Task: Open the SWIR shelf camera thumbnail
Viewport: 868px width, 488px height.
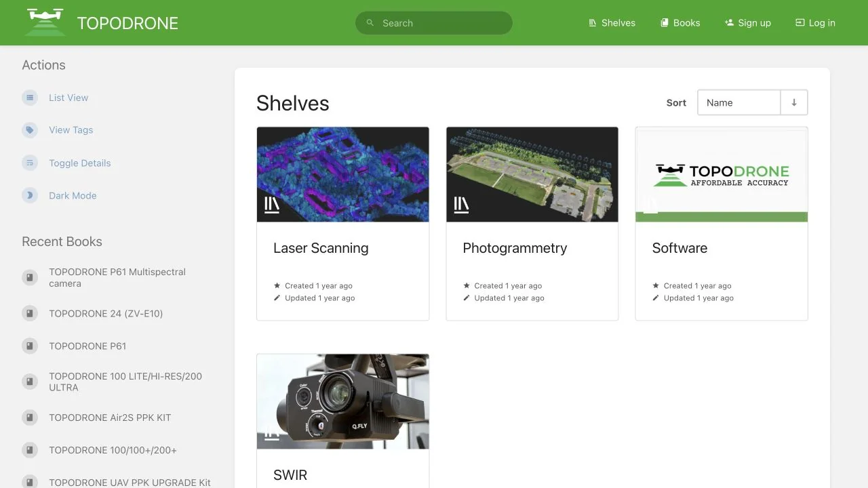Action: coord(343,401)
